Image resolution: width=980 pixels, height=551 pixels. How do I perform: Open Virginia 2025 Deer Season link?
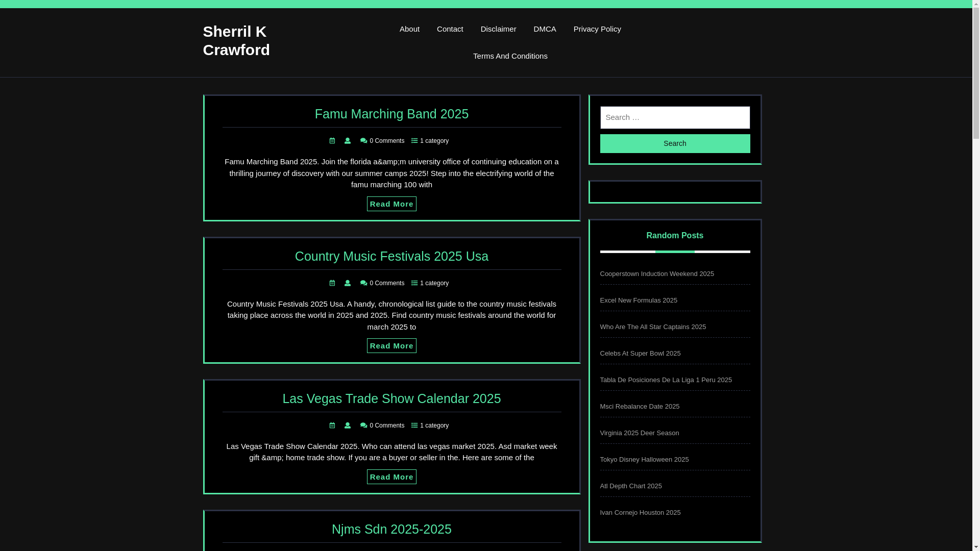point(640,433)
